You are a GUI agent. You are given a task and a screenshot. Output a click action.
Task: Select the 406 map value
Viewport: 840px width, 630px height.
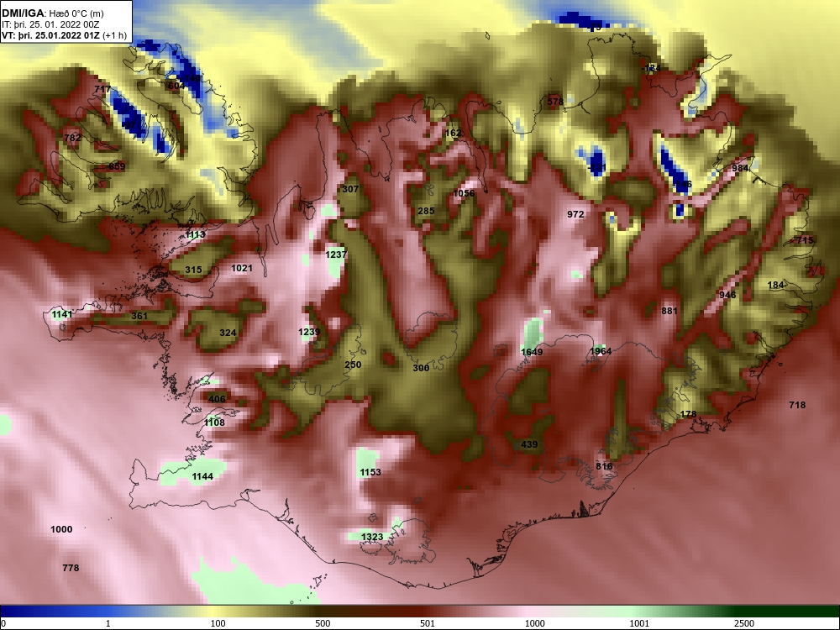pyautogui.click(x=217, y=398)
